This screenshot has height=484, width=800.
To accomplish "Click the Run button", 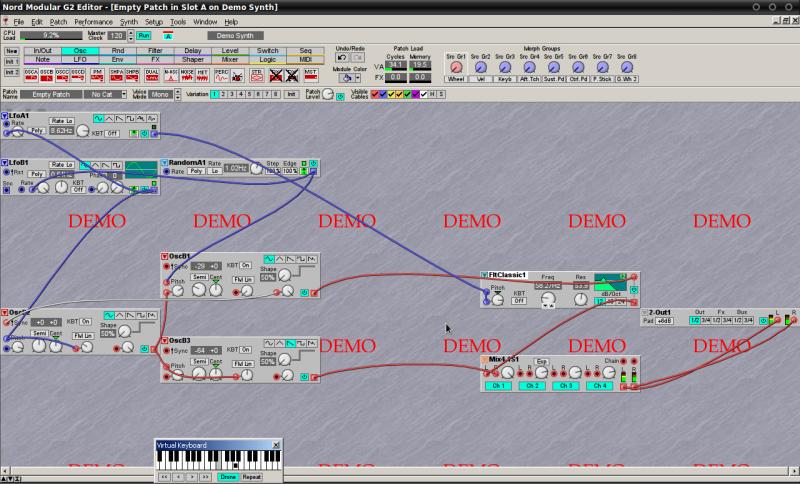I will point(144,35).
